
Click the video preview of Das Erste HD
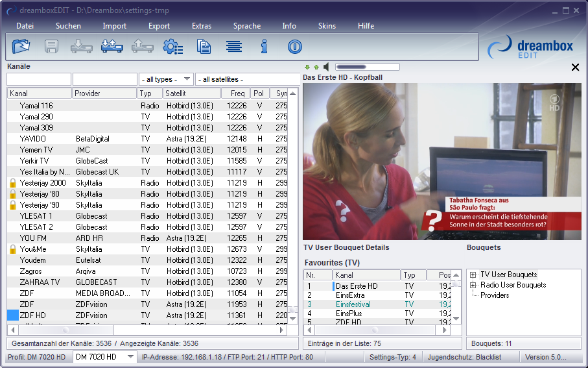442,162
